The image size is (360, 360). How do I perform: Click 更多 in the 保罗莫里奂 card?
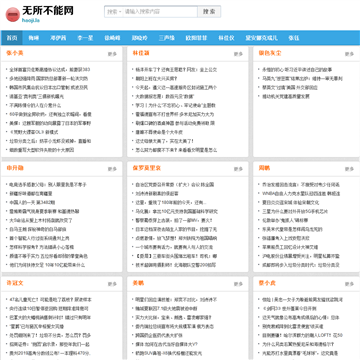[x=238, y=169]
